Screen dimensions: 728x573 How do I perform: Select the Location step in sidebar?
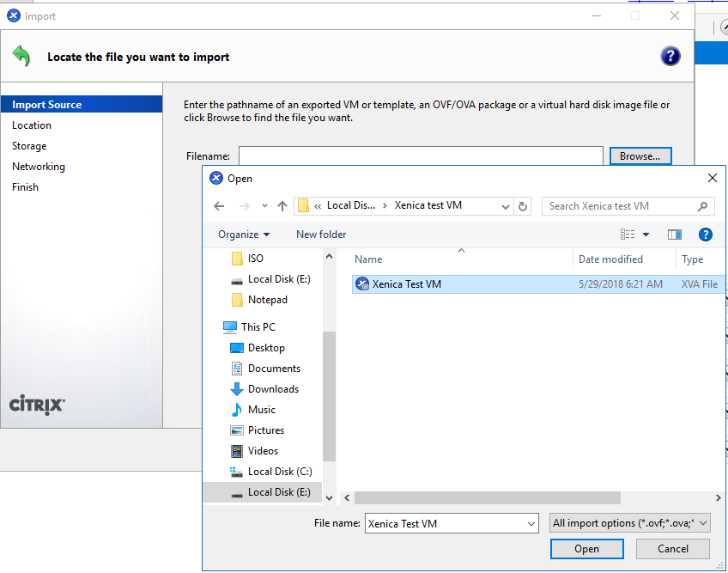32,125
